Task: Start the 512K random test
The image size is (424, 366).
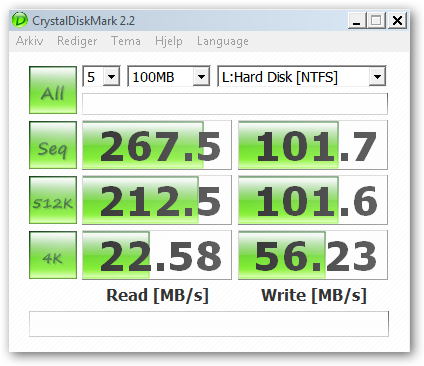Action: point(53,200)
